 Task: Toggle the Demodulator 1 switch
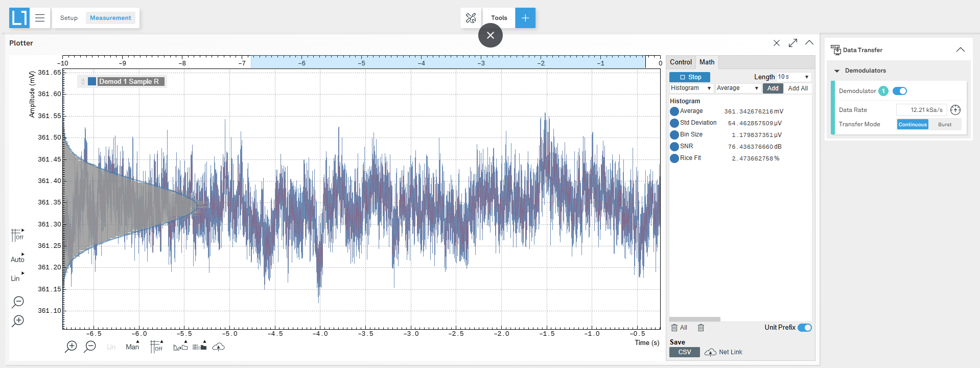pyautogui.click(x=899, y=91)
